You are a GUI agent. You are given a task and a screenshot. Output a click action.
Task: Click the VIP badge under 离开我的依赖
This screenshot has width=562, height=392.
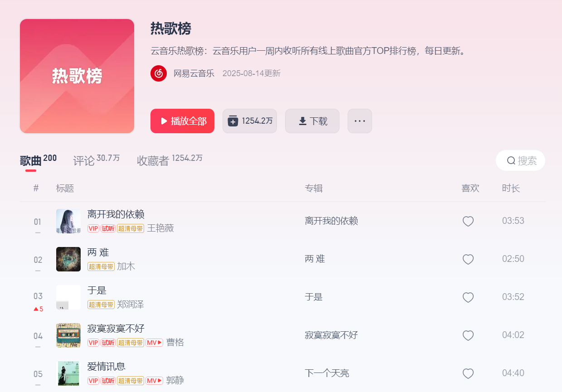point(93,228)
